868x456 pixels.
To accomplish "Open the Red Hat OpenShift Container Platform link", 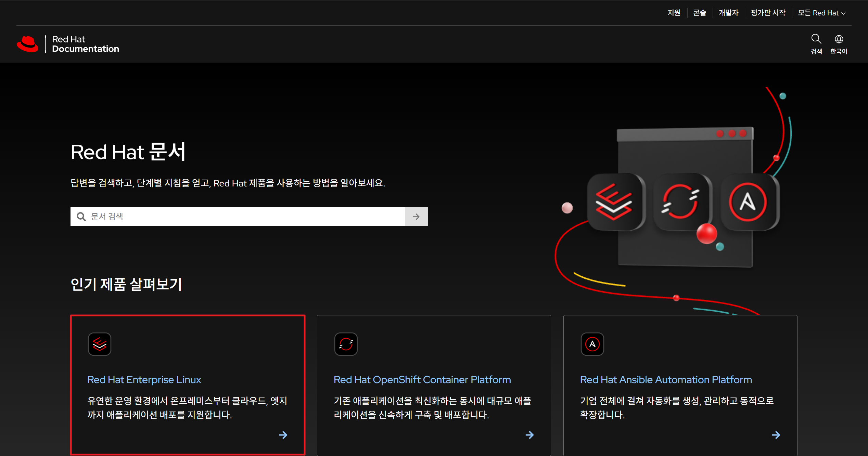I will [422, 380].
